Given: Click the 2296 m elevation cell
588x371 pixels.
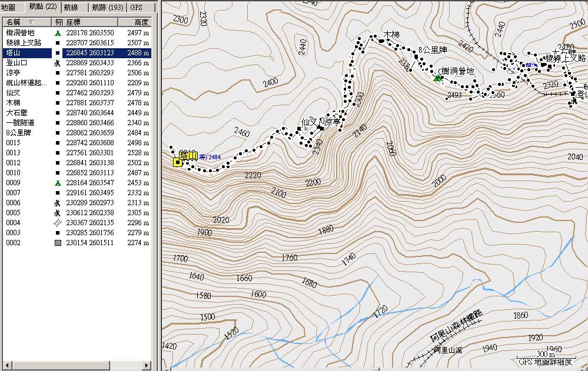Looking at the screenshot, I should (x=138, y=223).
